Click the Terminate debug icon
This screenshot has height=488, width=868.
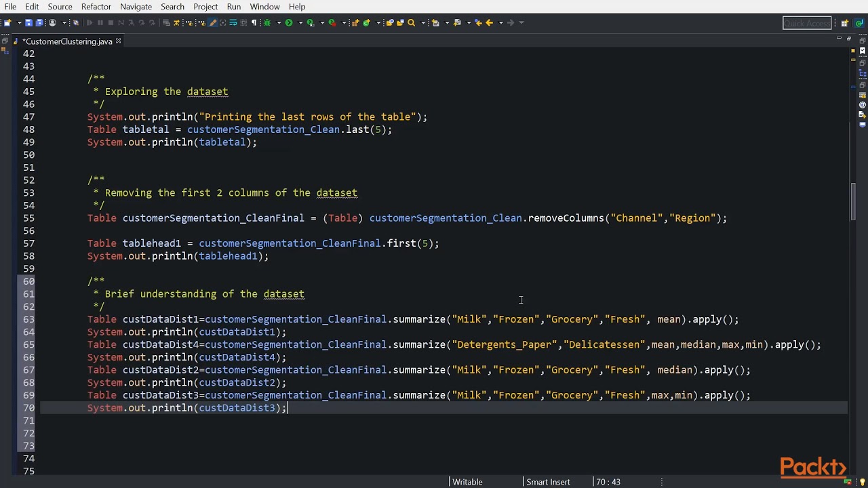pyautogui.click(x=111, y=22)
